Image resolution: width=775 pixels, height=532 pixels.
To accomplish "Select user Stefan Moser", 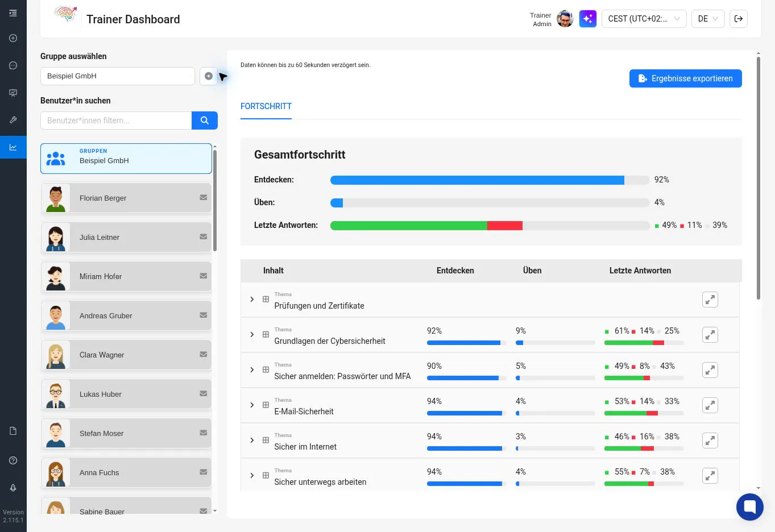I will point(126,433).
